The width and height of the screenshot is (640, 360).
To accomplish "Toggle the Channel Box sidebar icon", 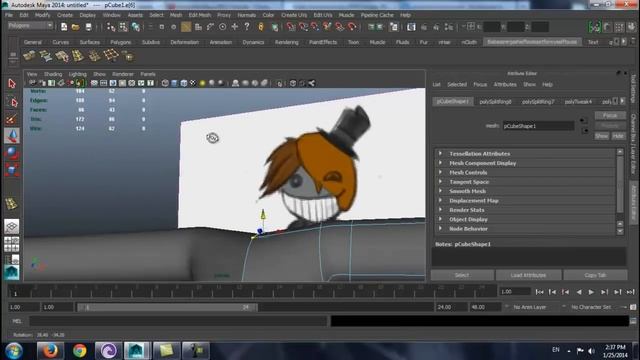I will (632, 27).
